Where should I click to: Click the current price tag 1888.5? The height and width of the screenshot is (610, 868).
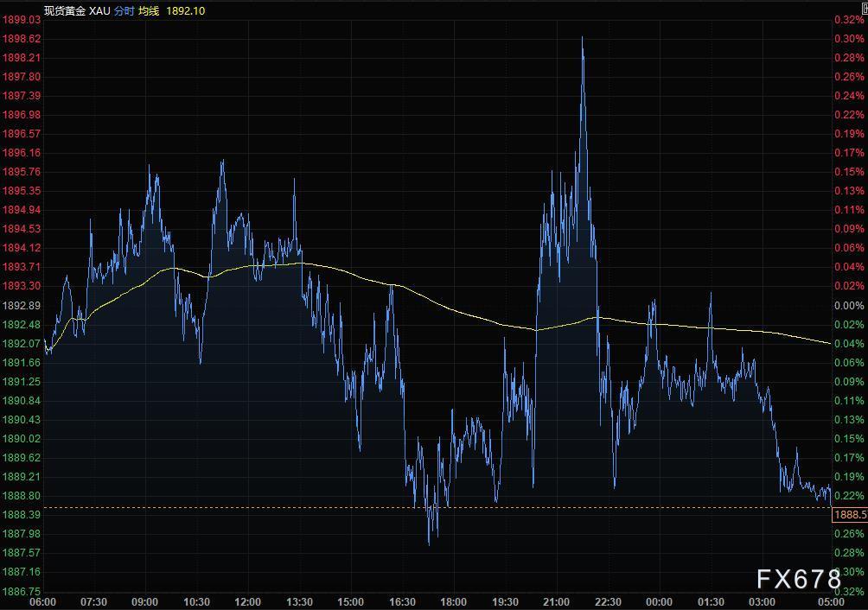click(x=851, y=515)
